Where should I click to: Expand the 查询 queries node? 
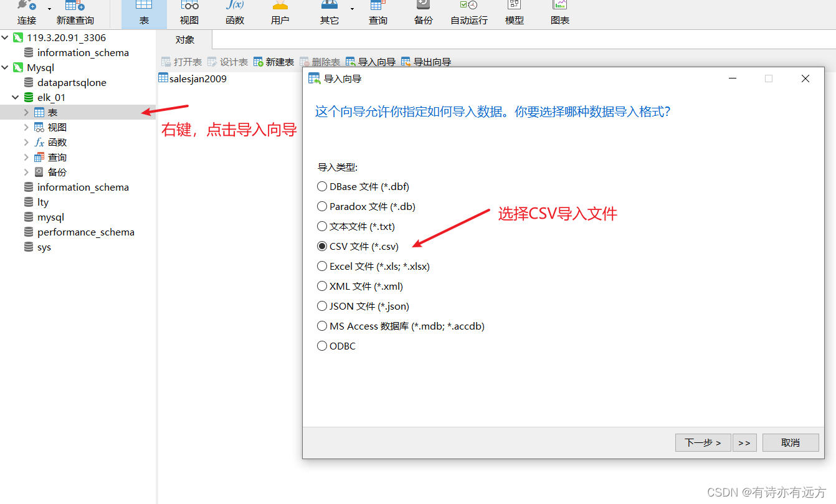(x=26, y=157)
